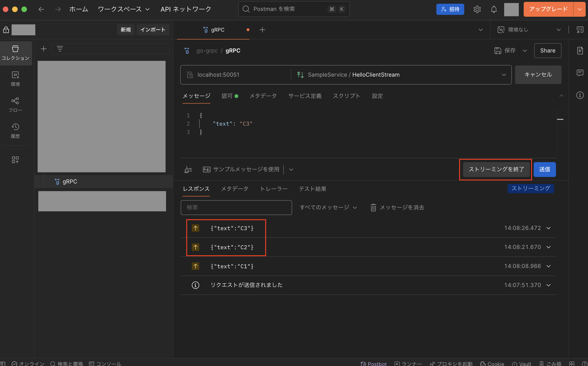588x366 pixels.
Task: Open the documentation icon in right sidebar
Action: coord(580,50)
